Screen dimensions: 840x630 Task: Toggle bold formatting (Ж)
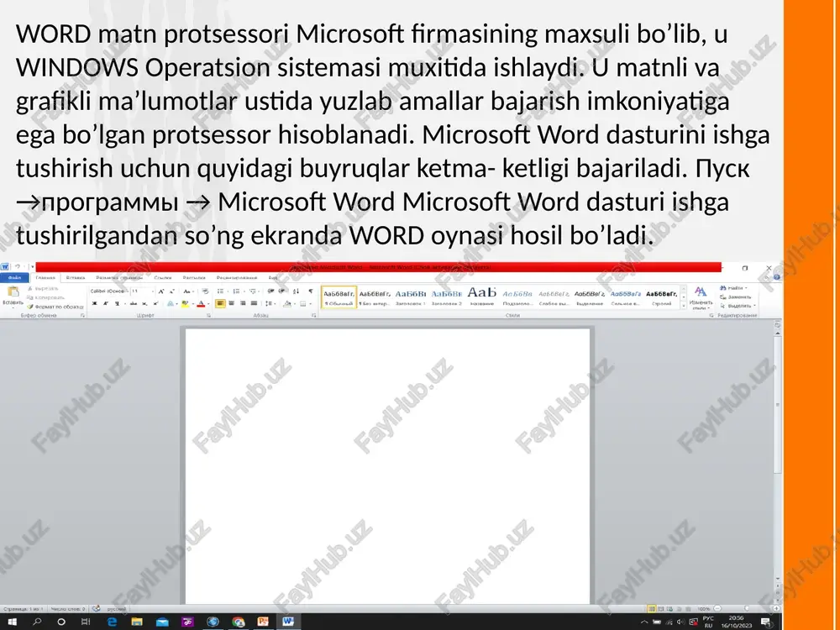point(94,304)
